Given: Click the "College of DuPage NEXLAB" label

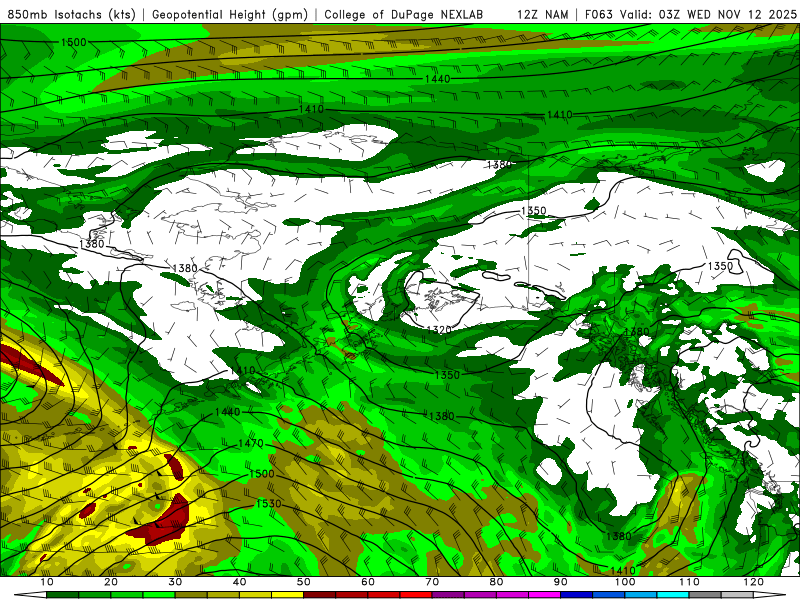Looking at the screenshot, I should 403,14.
